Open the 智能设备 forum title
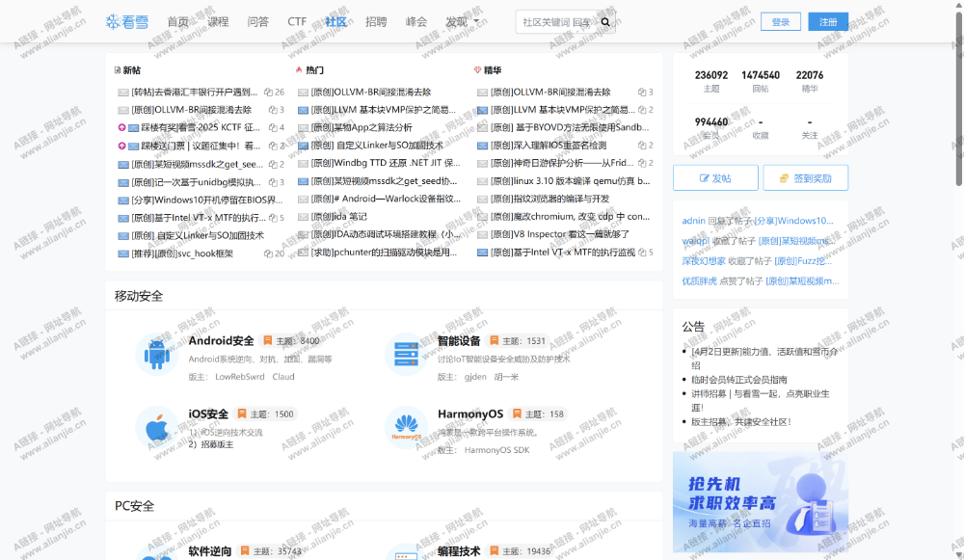The image size is (964, 560). point(459,340)
